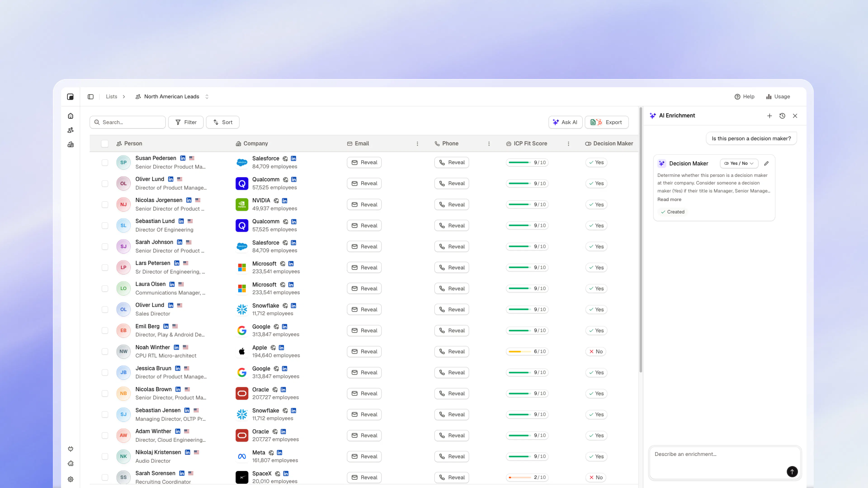
Task: Click the Decision Maker column header
Action: tap(609, 144)
